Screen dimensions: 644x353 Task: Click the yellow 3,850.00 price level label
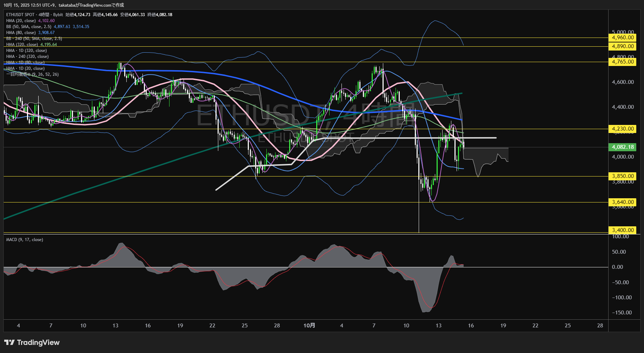(623, 176)
